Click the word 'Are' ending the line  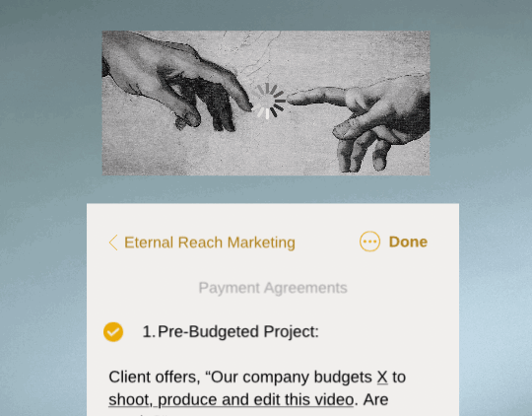click(375, 399)
